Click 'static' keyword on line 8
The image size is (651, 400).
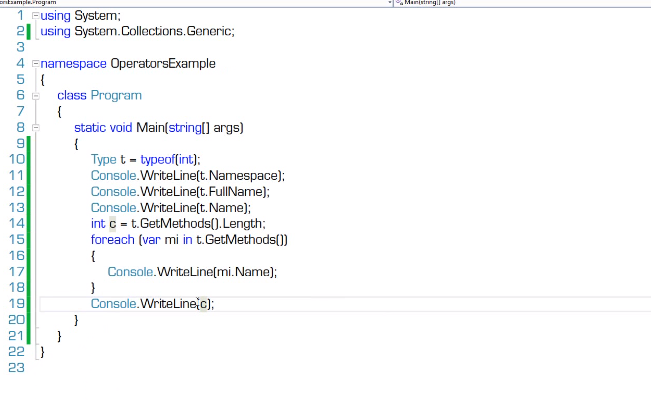pos(90,128)
